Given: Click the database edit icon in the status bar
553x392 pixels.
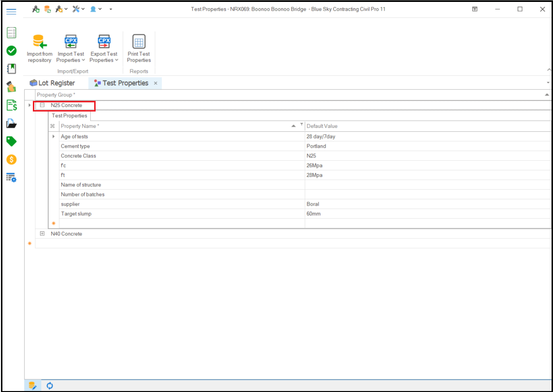Looking at the screenshot, I should (32, 385).
